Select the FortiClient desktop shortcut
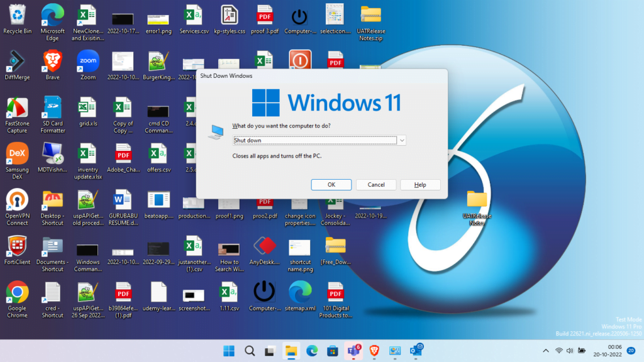644x362 pixels. coord(17,250)
